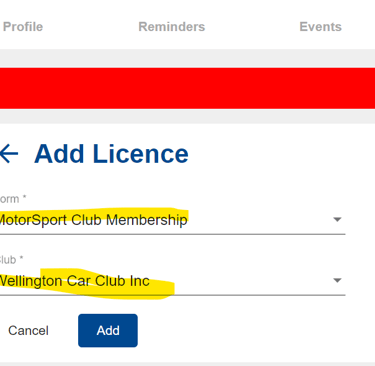Go back using the left arrow icon
Viewport: 375px width, 366px height.
point(9,154)
